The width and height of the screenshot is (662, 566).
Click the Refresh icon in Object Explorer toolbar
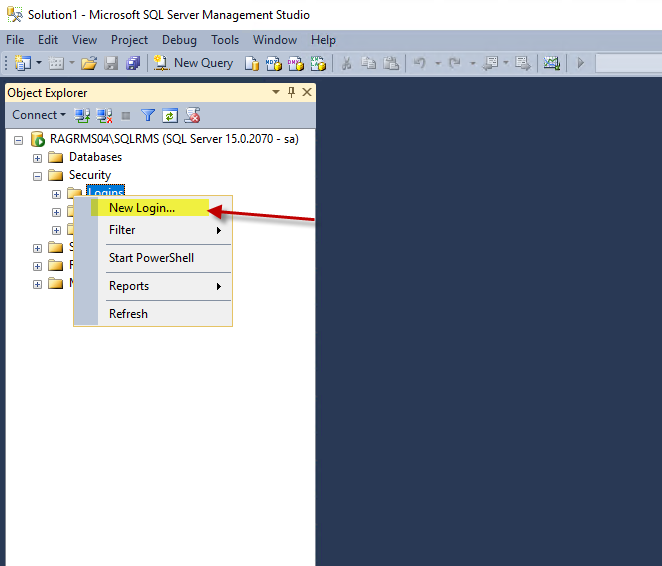pos(170,116)
